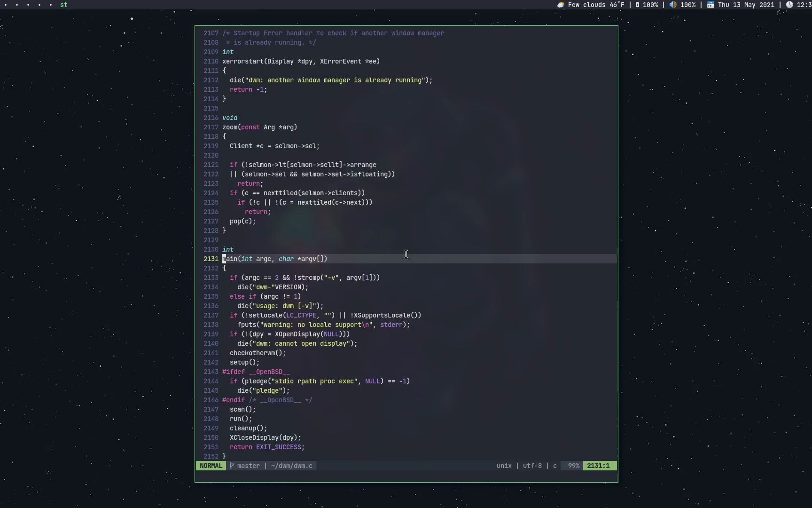Click the '~/dwm/dwm.c' file path
The image size is (812, 508).
click(292, 466)
